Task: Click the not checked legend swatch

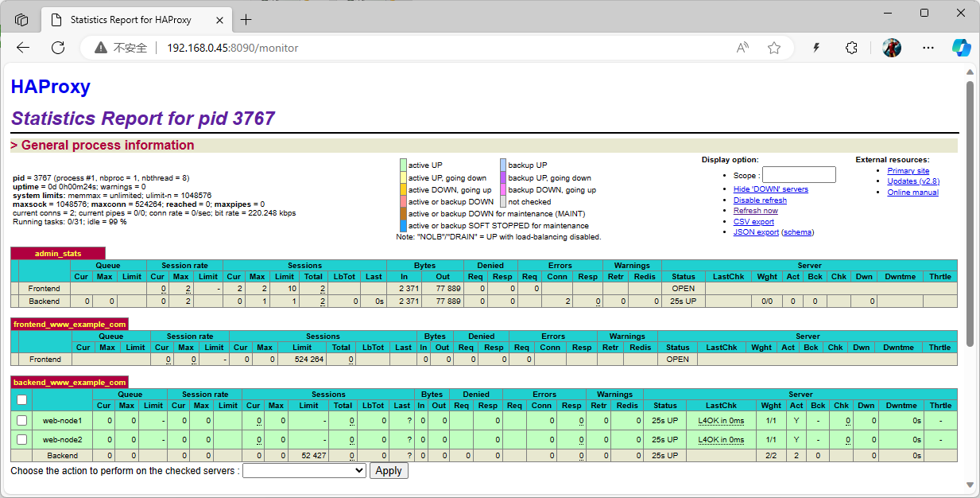Action: point(503,202)
